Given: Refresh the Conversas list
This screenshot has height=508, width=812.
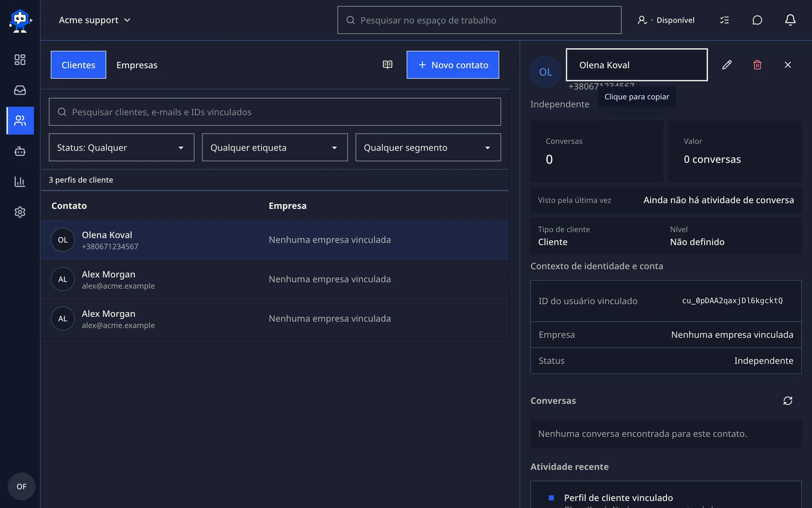Looking at the screenshot, I should 788,401.
